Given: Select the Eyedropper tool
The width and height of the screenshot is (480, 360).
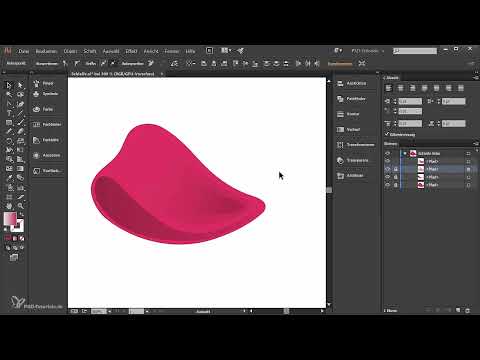Looking at the screenshot, I should [9, 178].
